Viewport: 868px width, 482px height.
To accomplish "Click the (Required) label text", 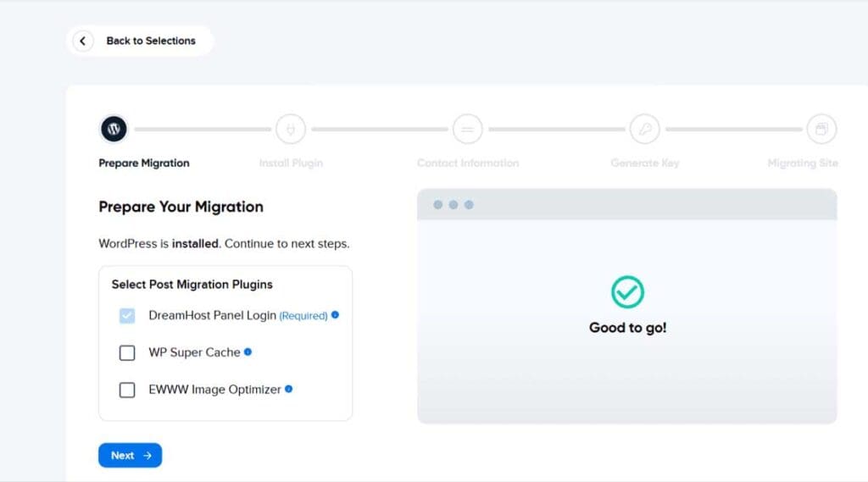I will [x=303, y=316].
